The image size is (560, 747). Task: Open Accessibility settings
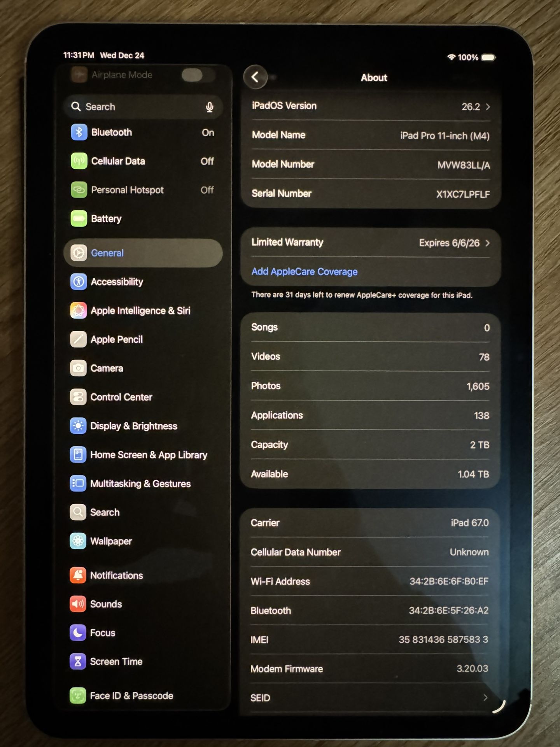(143, 282)
